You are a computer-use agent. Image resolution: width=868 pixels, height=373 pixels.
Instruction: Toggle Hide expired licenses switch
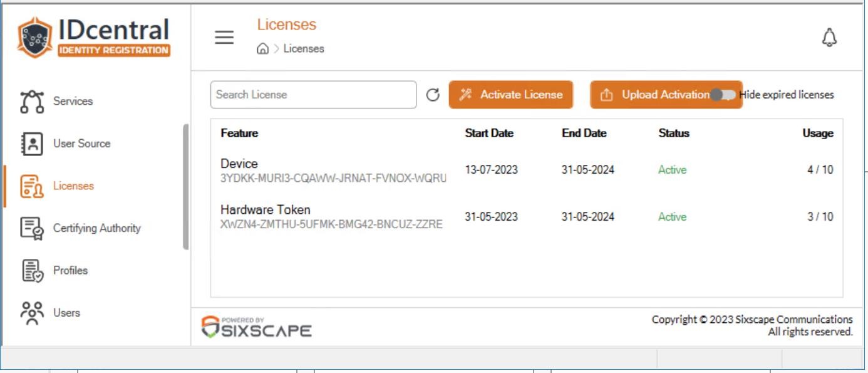coord(723,95)
